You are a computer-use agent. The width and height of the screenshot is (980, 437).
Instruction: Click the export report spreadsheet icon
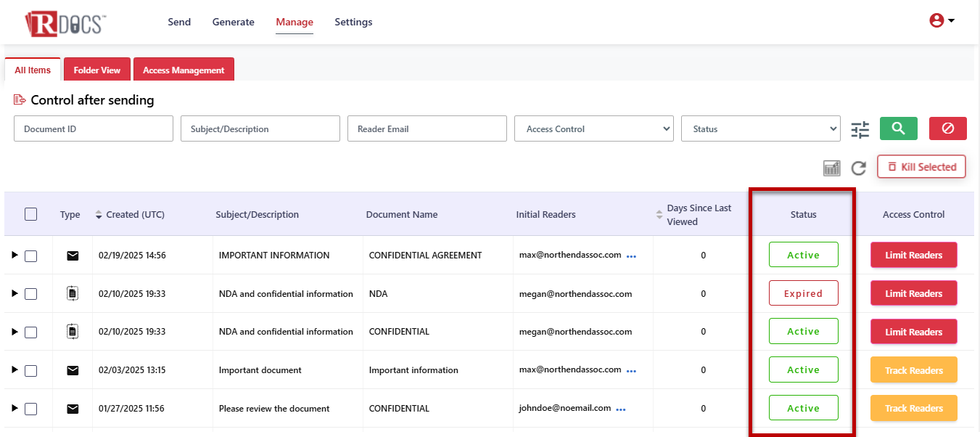831,168
